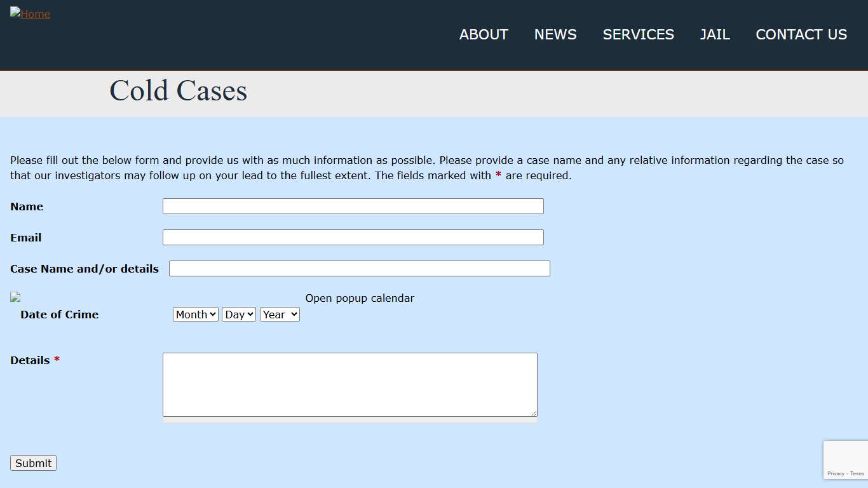The height and width of the screenshot is (488, 868).
Task: Click into the Email input field
Action: click(x=353, y=238)
